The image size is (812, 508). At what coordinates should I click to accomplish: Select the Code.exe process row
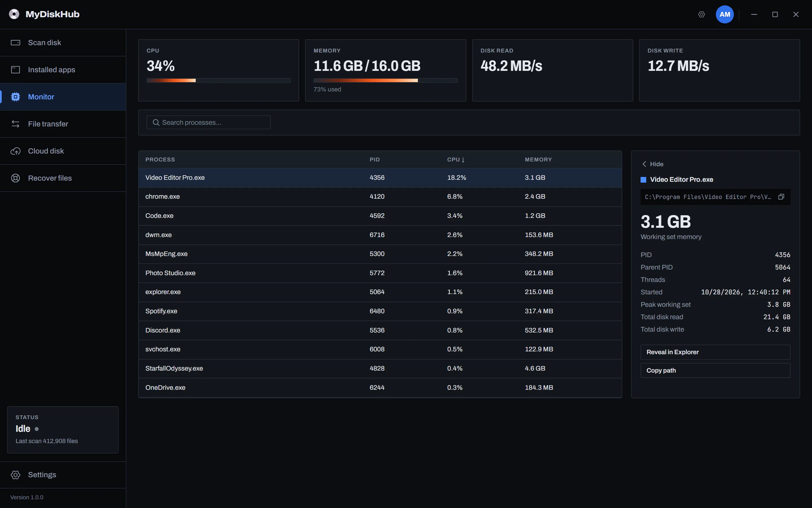coord(380,216)
